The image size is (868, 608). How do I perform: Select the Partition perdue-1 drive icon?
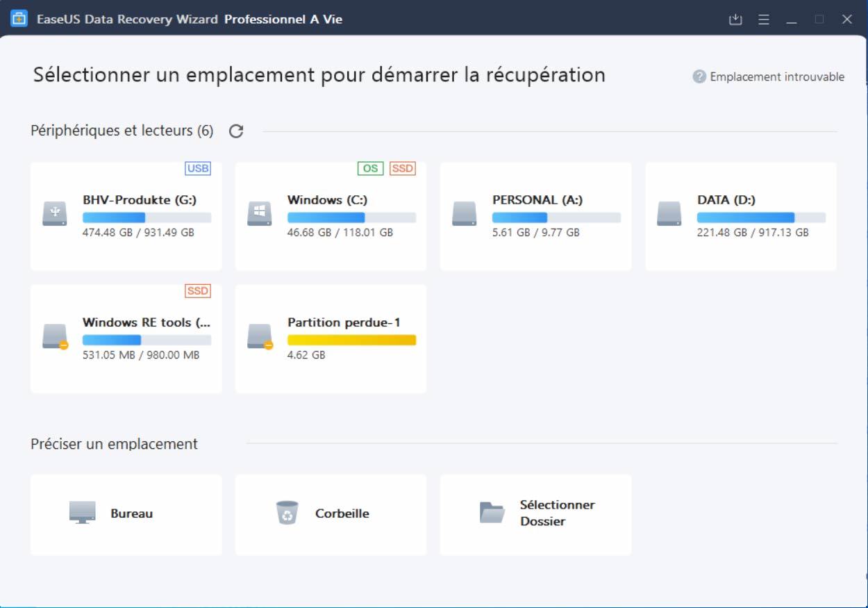point(260,336)
